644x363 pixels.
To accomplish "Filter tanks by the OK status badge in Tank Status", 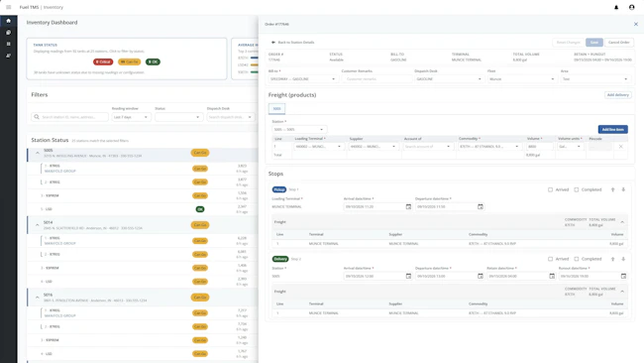I will (153, 61).
